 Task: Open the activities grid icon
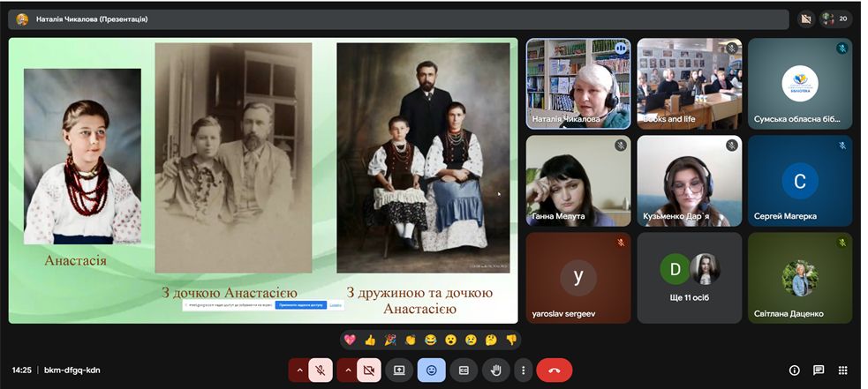(843, 370)
